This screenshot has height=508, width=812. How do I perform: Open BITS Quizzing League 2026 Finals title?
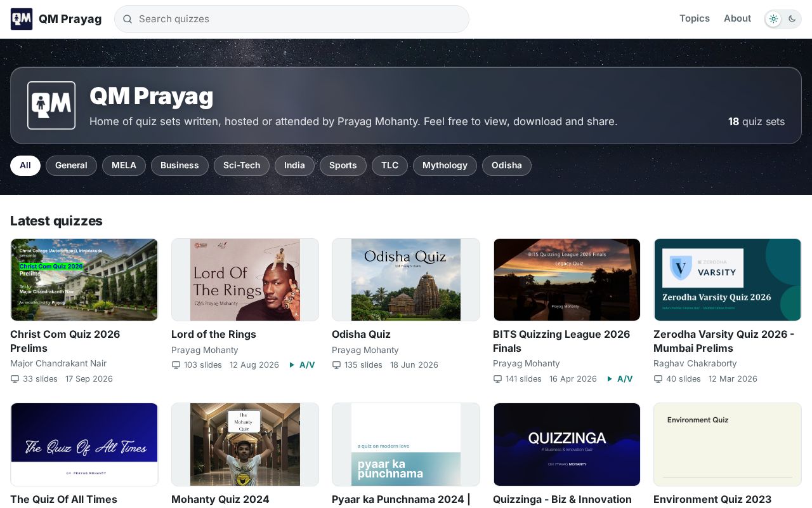point(561,341)
